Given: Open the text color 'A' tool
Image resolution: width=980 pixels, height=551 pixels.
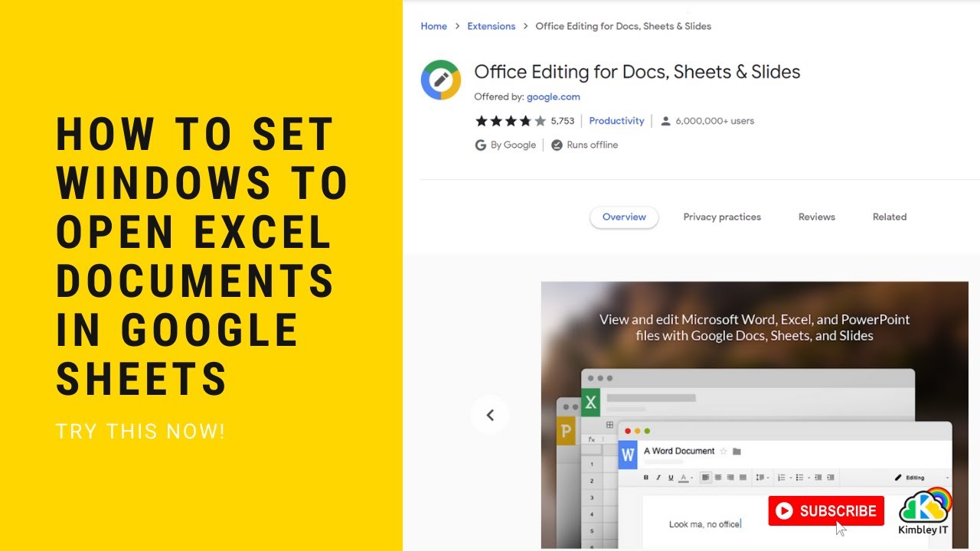Looking at the screenshot, I should coord(684,478).
